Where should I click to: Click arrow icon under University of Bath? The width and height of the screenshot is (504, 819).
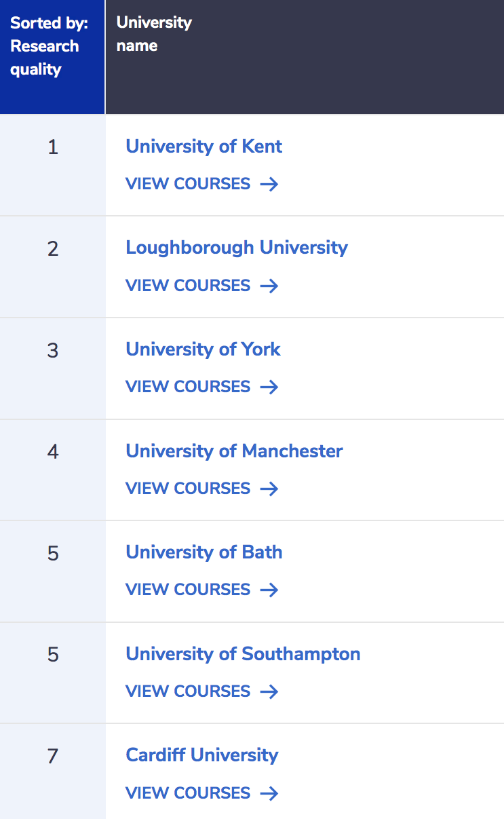click(x=269, y=590)
